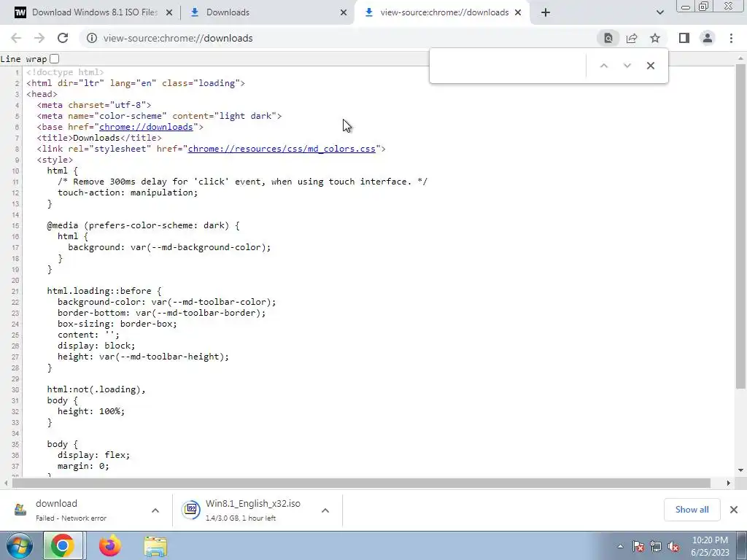
Task: Click the 'touch-action: manipulation;' line
Action: (x=128, y=192)
